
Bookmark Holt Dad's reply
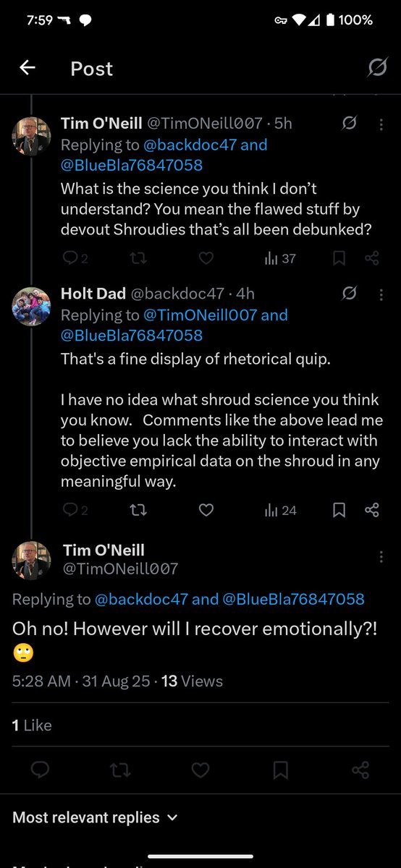pyautogui.click(x=338, y=510)
